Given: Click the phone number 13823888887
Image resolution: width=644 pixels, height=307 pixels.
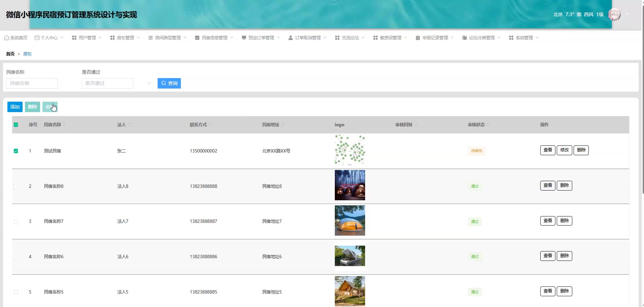Looking at the screenshot, I should [x=203, y=221].
